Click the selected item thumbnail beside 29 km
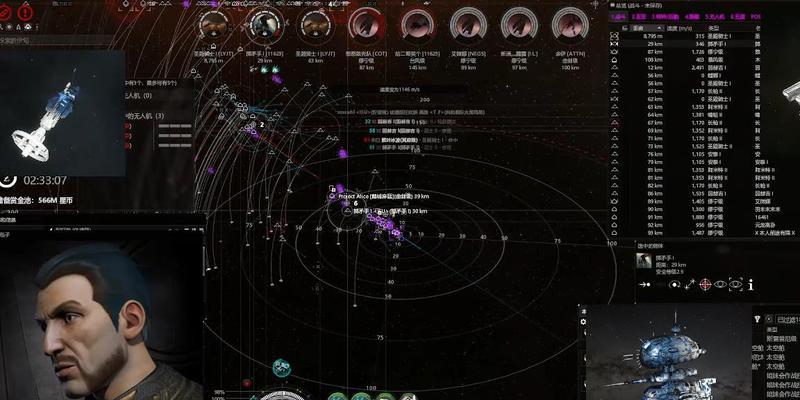 (644, 261)
